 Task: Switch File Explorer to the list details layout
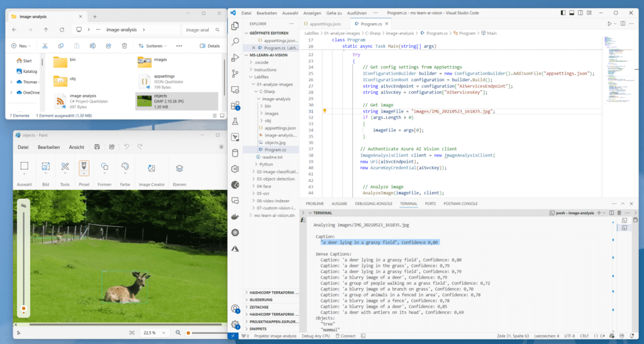click(x=215, y=116)
